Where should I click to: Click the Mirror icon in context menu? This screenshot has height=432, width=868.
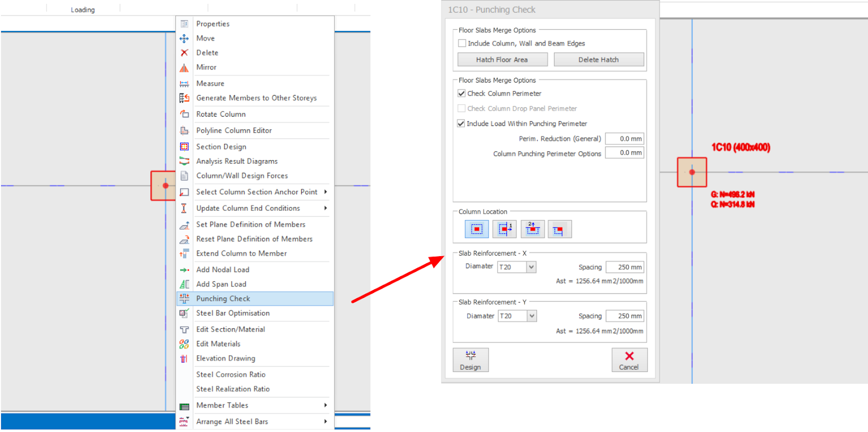click(184, 67)
